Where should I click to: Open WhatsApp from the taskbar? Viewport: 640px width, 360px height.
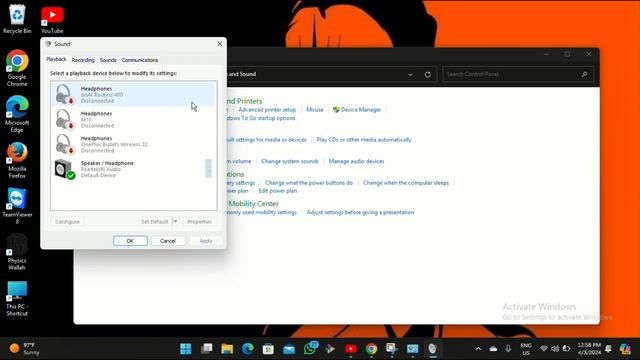click(310, 349)
